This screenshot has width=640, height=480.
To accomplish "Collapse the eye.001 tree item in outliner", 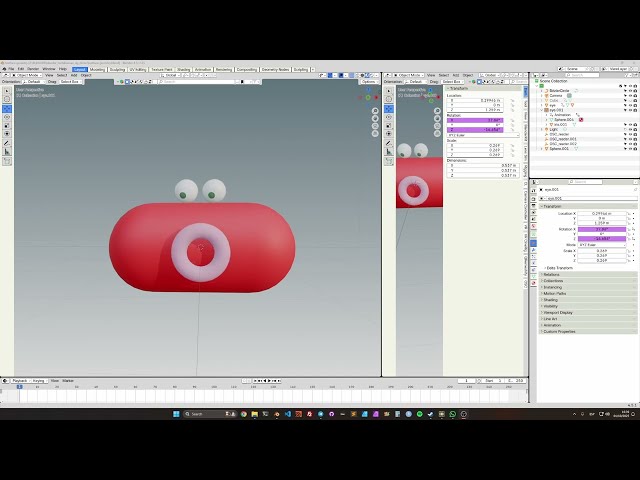I will (x=542, y=110).
